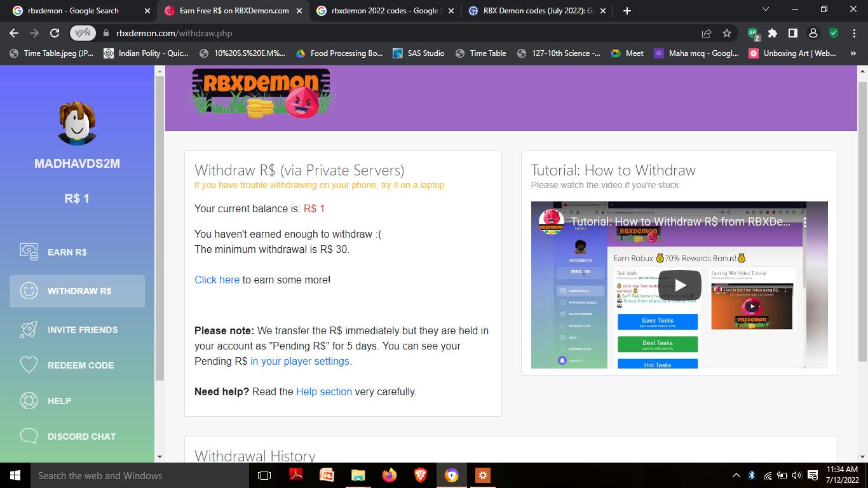Open a new browser tab
The height and width of the screenshot is (488, 868).
pyautogui.click(x=627, y=11)
